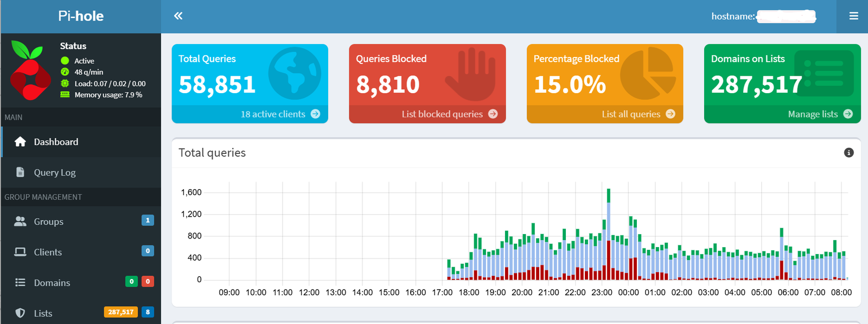Open the Query Log page
The image size is (868, 324).
55,172
